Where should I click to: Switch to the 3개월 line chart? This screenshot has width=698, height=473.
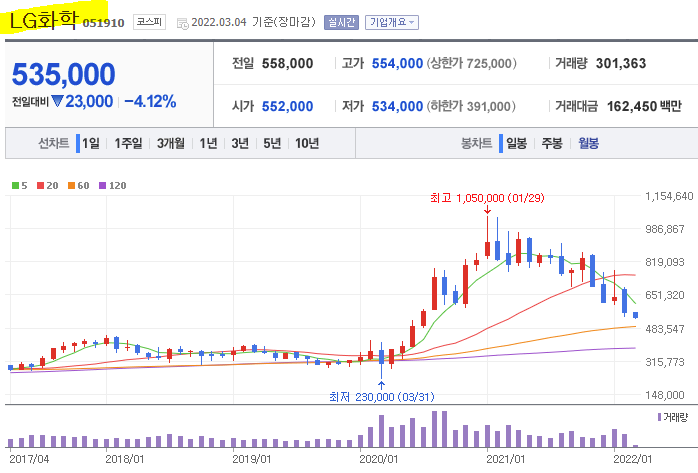click(170, 143)
